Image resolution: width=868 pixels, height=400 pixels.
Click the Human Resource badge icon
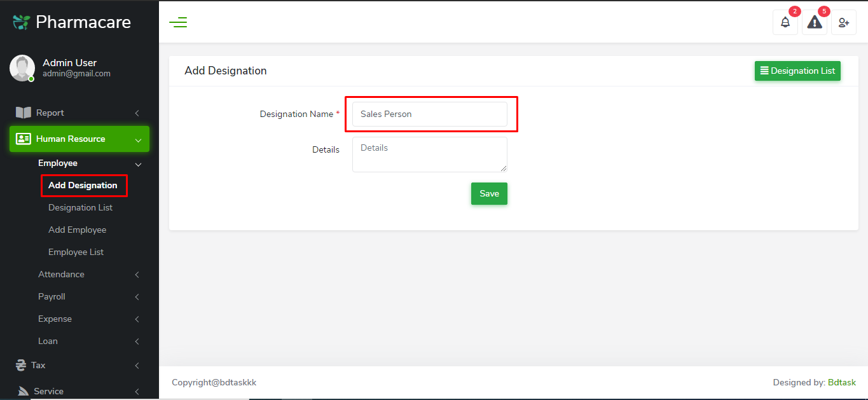[x=25, y=139]
